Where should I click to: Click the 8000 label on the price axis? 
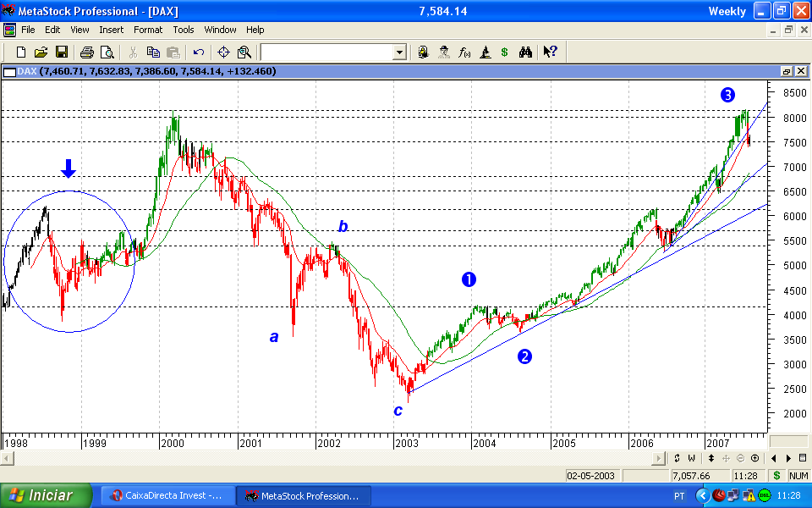[x=795, y=119]
